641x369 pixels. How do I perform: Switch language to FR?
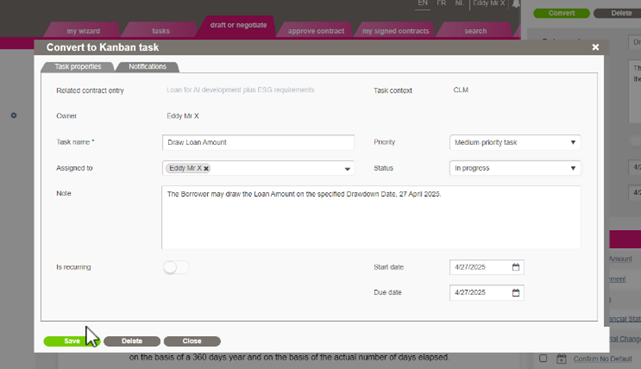[x=441, y=3]
